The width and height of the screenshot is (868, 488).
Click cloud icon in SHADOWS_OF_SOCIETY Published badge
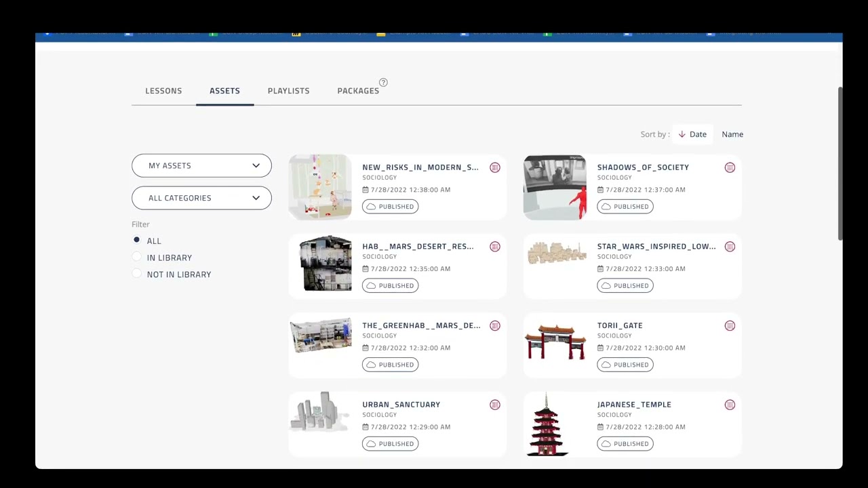coord(606,207)
